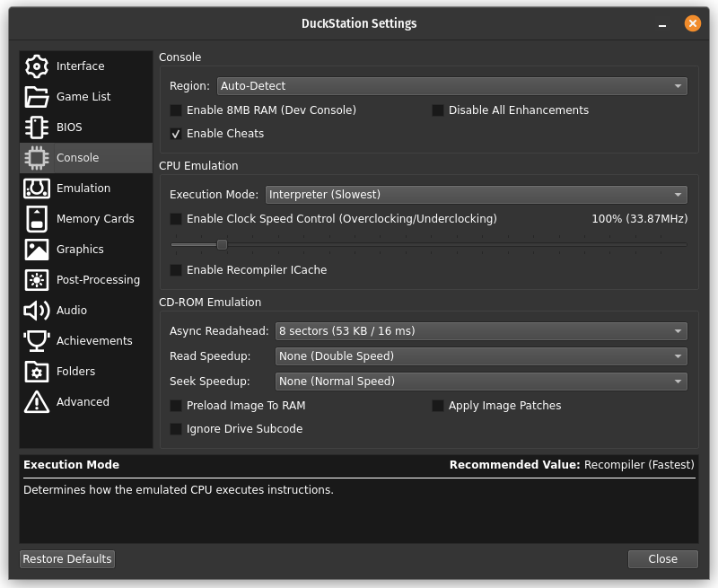
Task: Minimize the DuckStation Settings window
Action: pyautogui.click(x=662, y=24)
